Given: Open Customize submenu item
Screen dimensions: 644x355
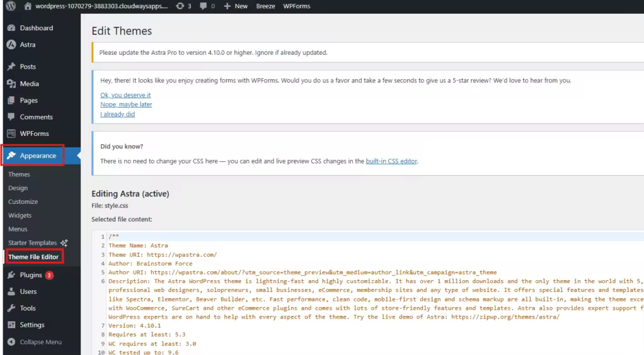Looking at the screenshot, I should pyautogui.click(x=23, y=201).
